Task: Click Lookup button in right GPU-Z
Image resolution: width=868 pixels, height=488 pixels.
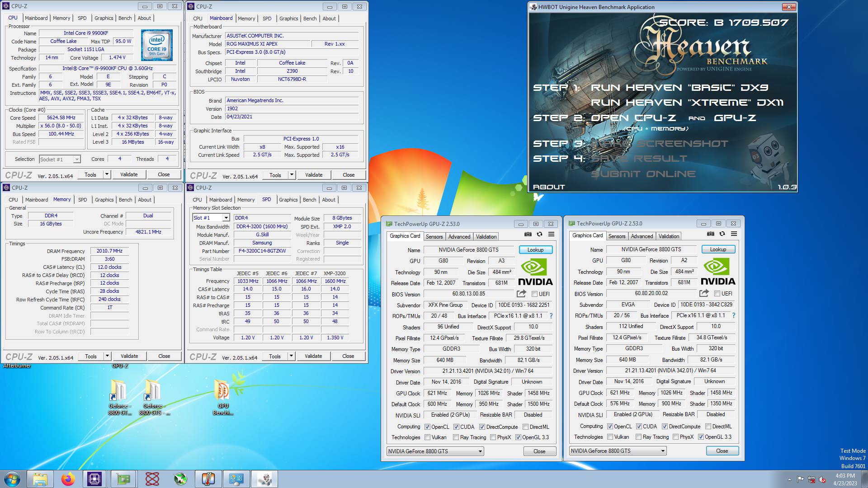Action: coord(718,249)
